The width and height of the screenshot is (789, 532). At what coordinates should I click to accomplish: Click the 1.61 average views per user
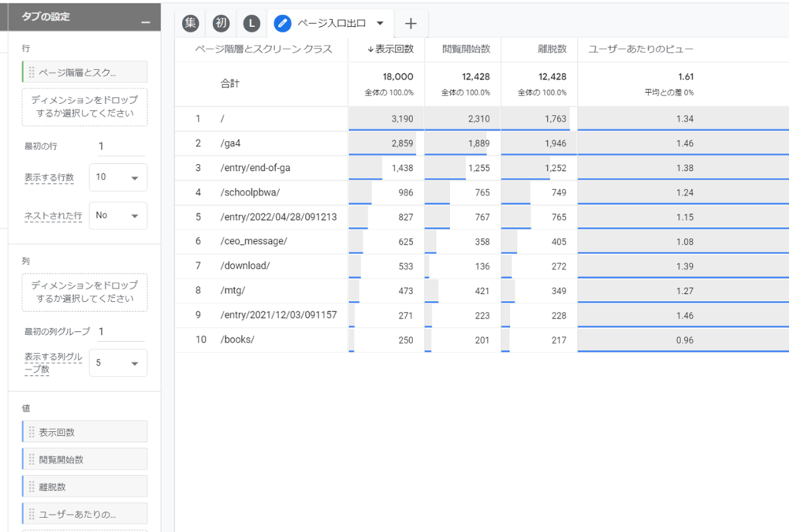tap(686, 77)
